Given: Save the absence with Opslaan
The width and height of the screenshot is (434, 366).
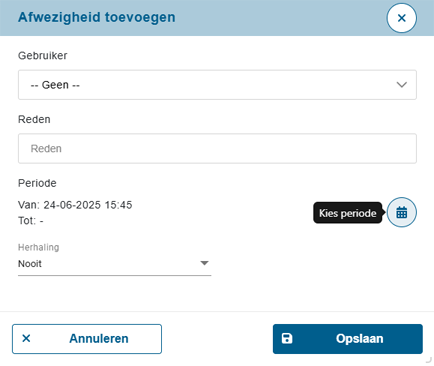Looking at the screenshot, I should click(x=348, y=339).
